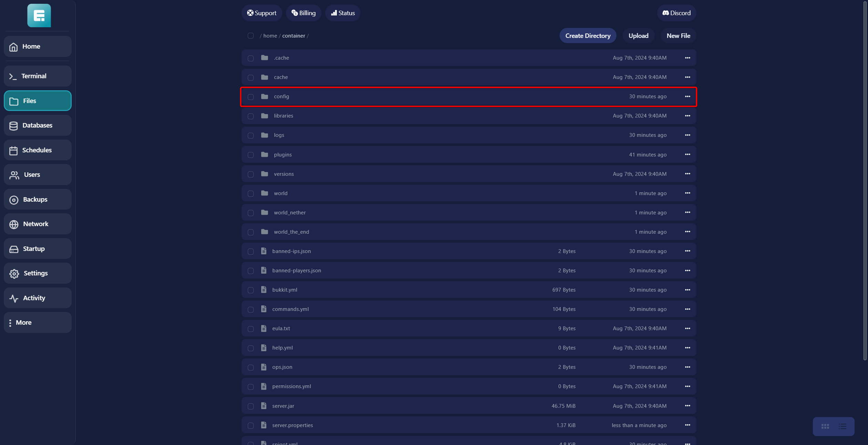Tick the checkbox for the plugins folder
The height and width of the screenshot is (445, 868).
(x=251, y=155)
